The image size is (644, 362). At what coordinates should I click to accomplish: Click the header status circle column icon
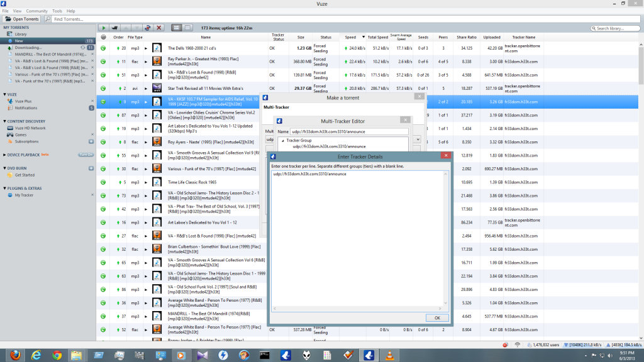(x=103, y=37)
